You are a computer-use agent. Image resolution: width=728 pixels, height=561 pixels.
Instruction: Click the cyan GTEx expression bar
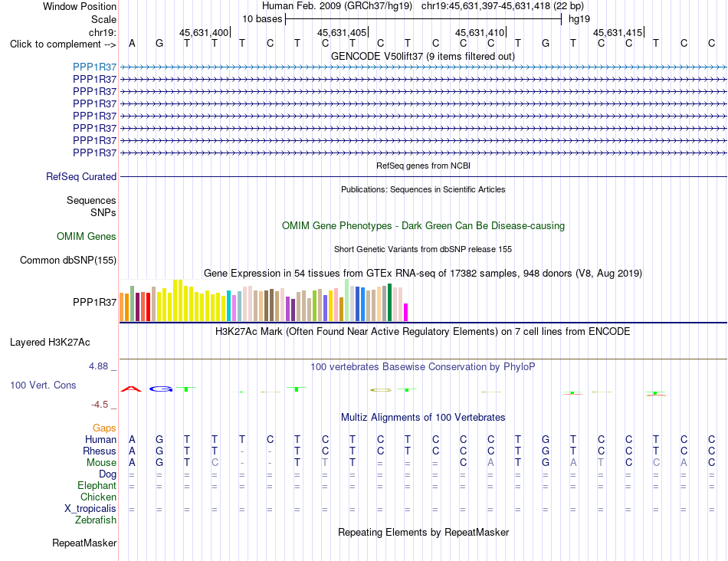229,306
